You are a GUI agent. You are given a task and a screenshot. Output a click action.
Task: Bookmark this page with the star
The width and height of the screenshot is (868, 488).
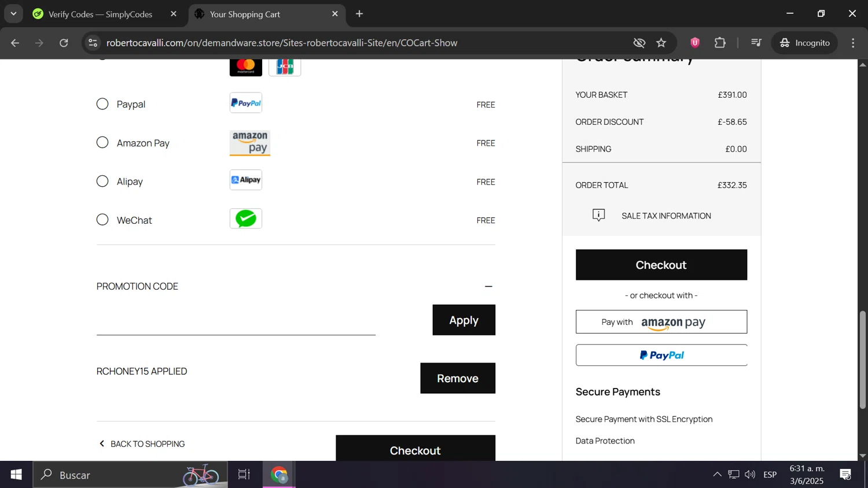(661, 43)
